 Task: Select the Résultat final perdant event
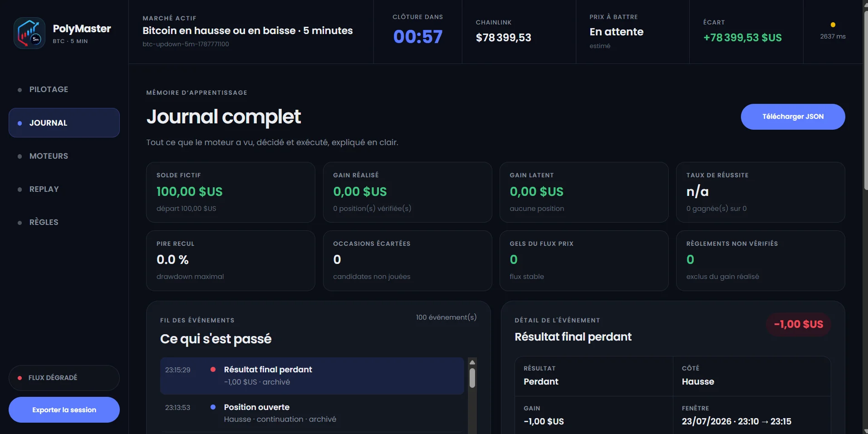tap(312, 375)
